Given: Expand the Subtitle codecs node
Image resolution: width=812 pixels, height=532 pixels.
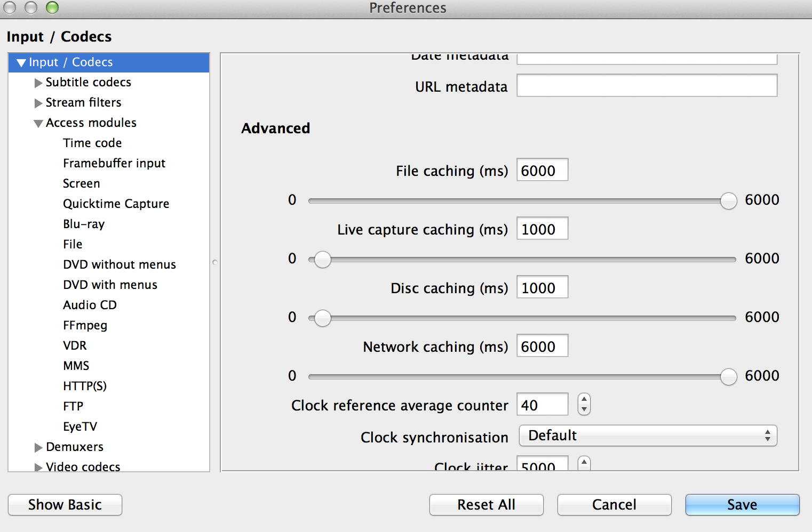Looking at the screenshot, I should 38,83.
